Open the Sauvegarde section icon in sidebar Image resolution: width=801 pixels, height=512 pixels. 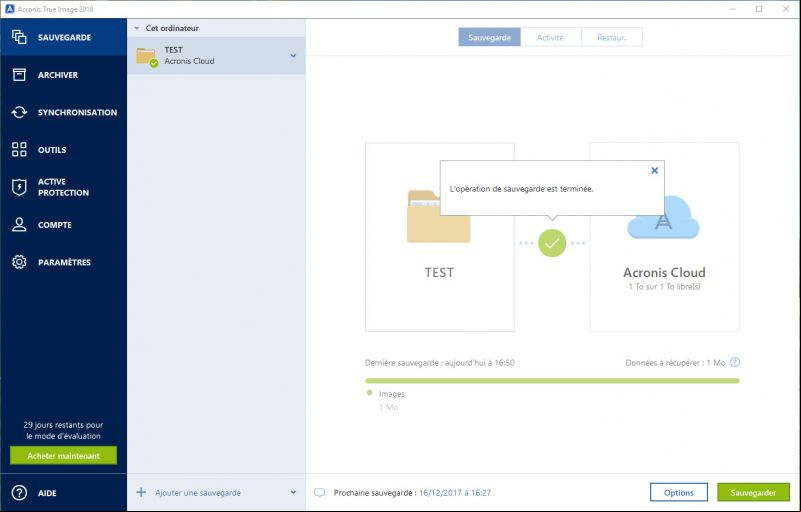19,37
